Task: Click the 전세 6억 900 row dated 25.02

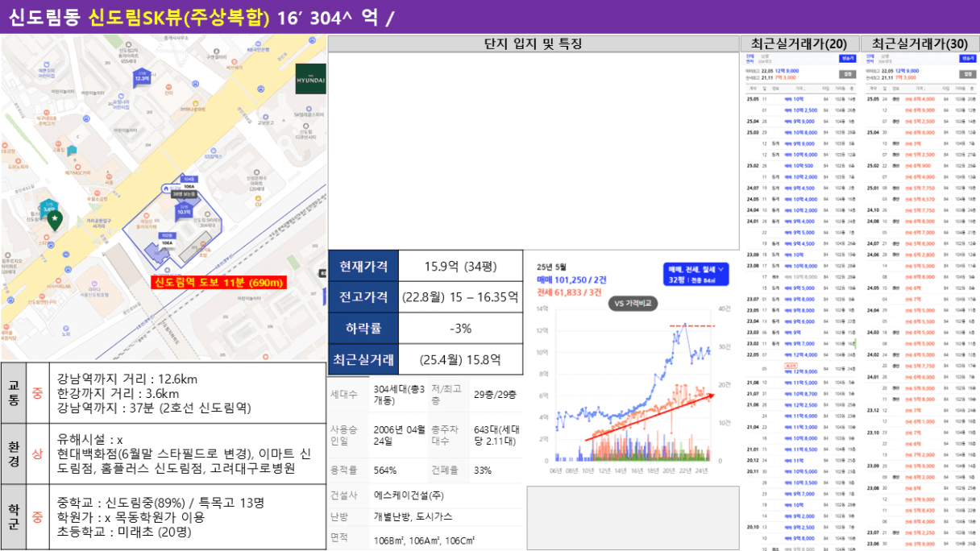Action: tap(920, 166)
